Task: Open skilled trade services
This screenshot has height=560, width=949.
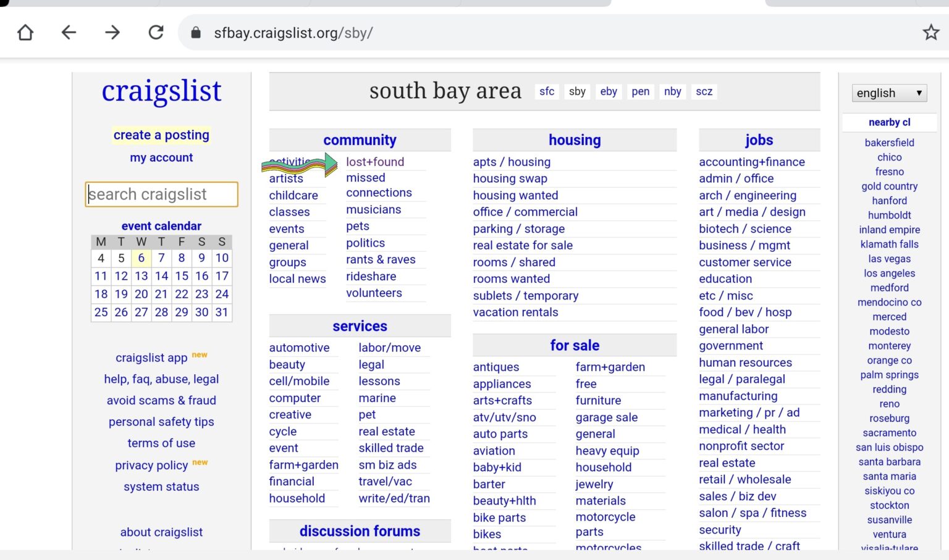Action: click(391, 448)
